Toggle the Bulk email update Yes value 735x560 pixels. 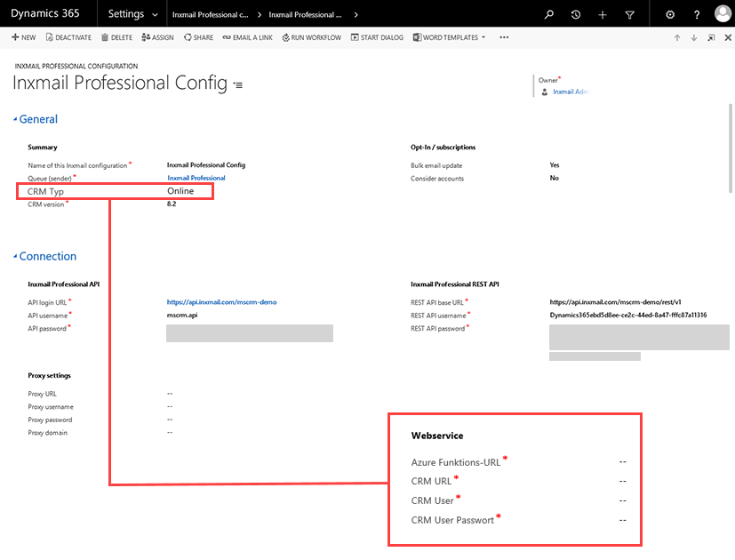pyautogui.click(x=555, y=165)
